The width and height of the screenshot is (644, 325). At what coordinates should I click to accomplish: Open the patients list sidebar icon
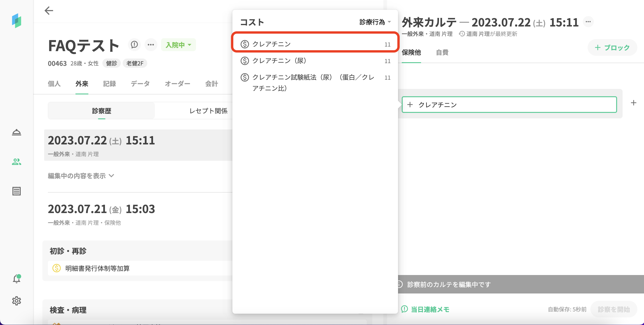[17, 162]
